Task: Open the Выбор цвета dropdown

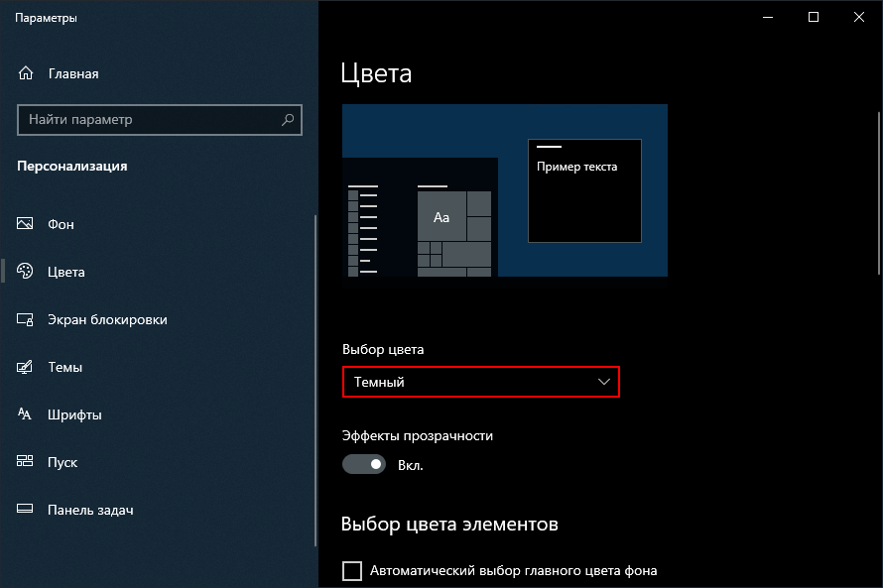Action: tap(481, 382)
